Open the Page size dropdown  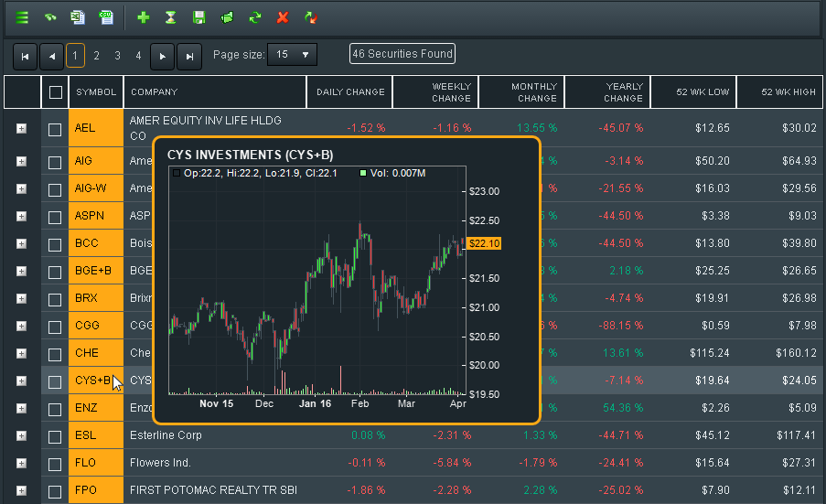click(293, 55)
